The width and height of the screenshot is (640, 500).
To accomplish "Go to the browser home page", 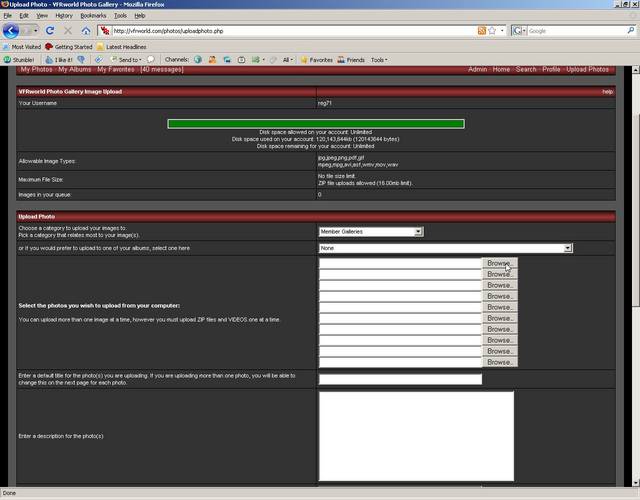I will click(x=86, y=31).
